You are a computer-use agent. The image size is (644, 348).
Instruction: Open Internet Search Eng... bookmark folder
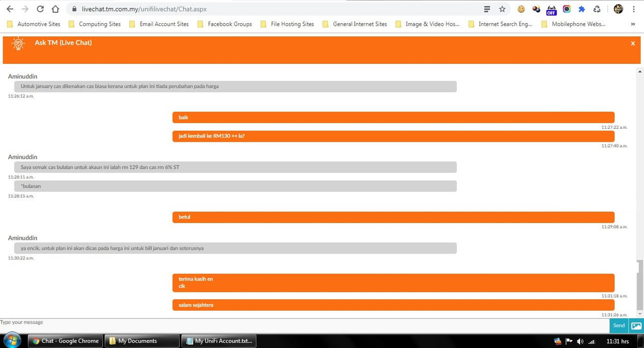(x=500, y=24)
